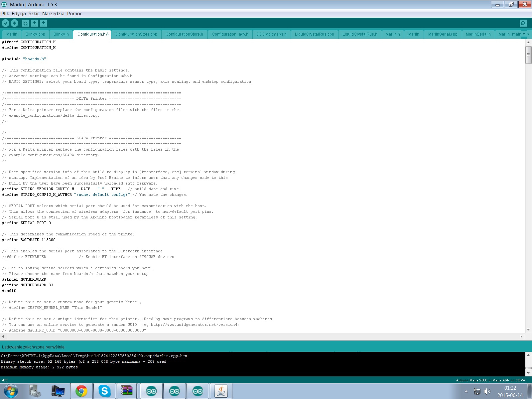Switch to the Marlin.h tab
This screenshot has width=532, height=399.
coord(393,34)
